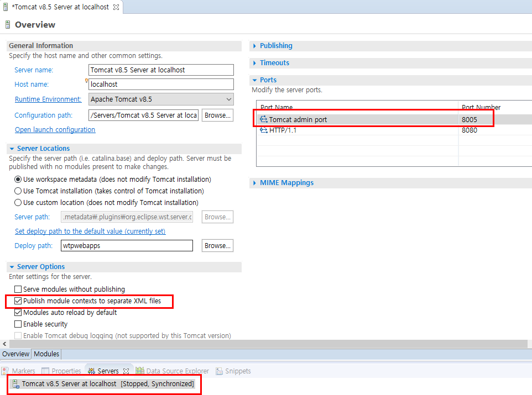The width and height of the screenshot is (532, 395).
Task: Expand the Timeouts section
Action: coord(254,63)
